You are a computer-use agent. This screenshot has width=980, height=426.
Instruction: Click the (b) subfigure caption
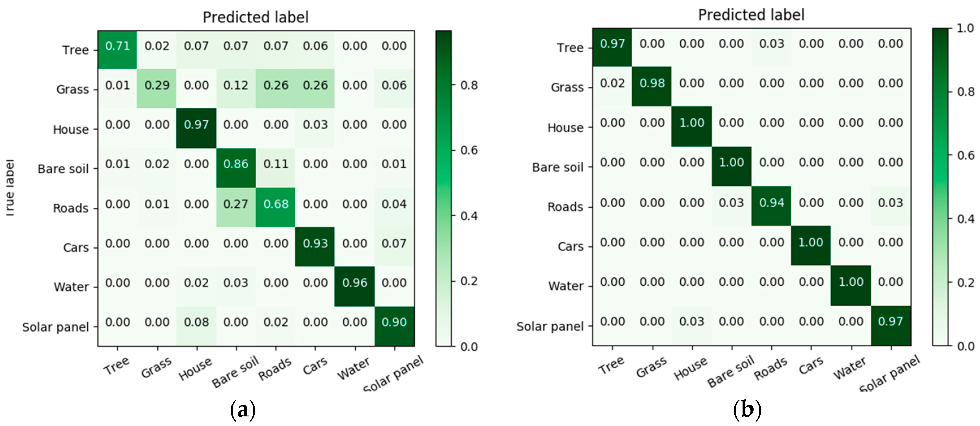coord(747,410)
